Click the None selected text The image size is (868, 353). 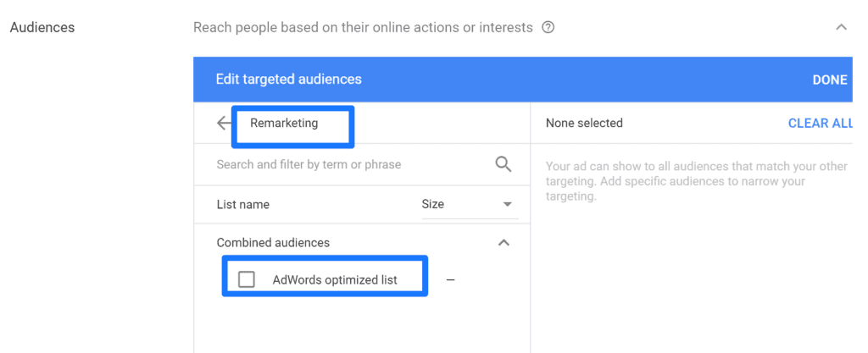[x=584, y=124]
